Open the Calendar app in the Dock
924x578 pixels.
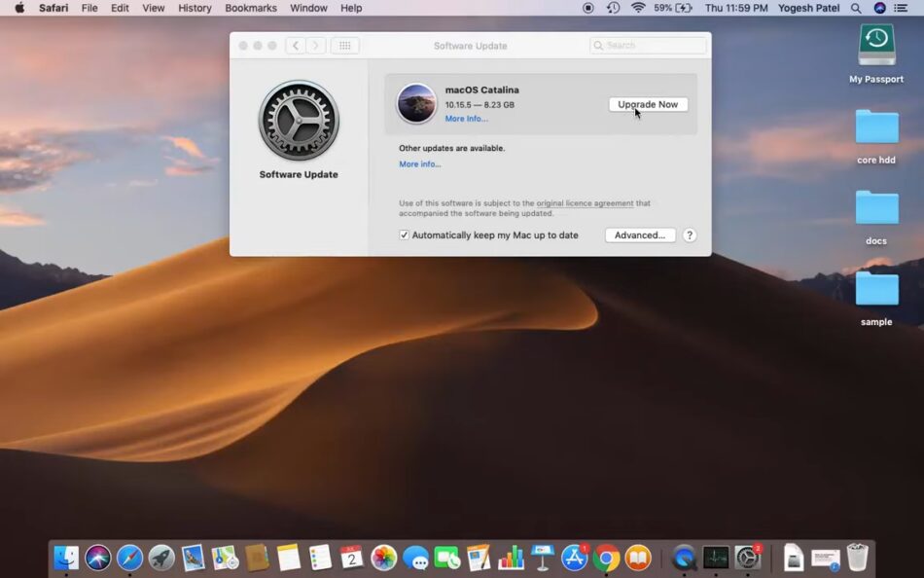(x=350, y=559)
